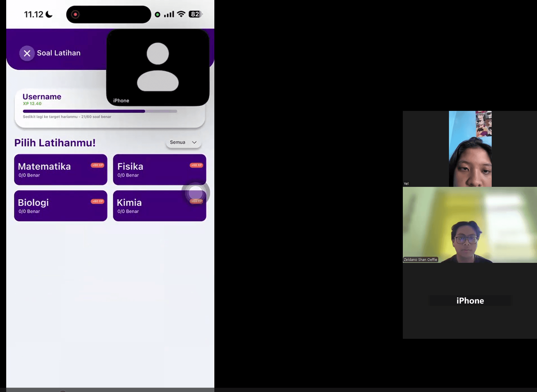Click the 11.12 clock in status bar
The width and height of the screenshot is (537, 392).
[34, 14]
